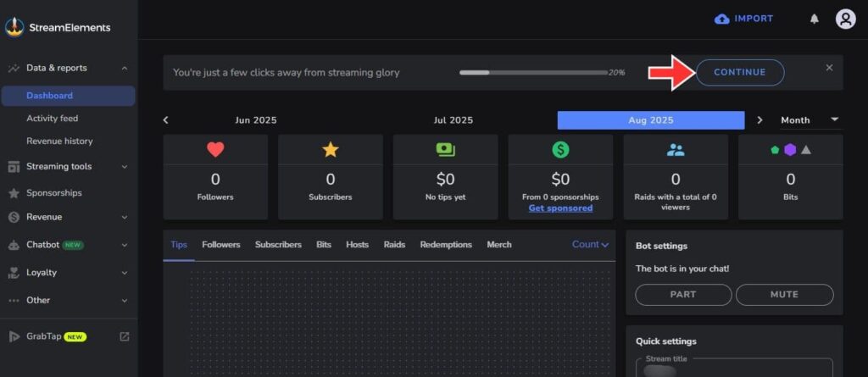Go to next months arrow

click(759, 120)
